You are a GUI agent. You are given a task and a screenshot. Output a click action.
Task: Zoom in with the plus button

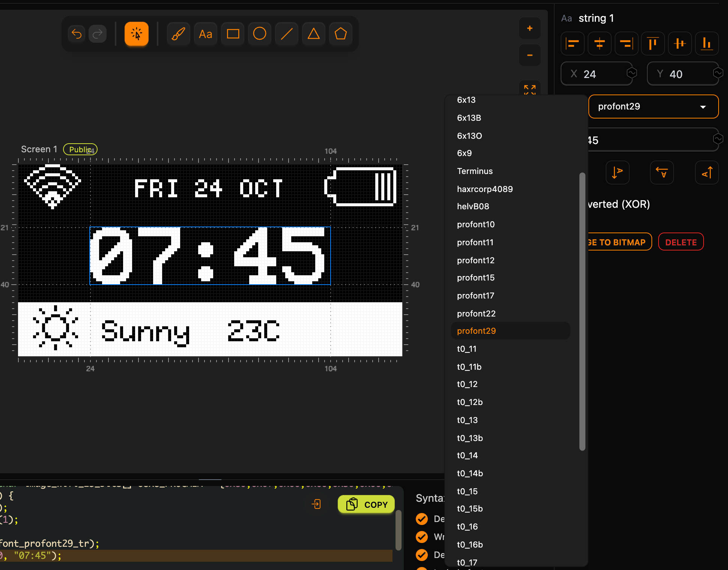pos(530,28)
